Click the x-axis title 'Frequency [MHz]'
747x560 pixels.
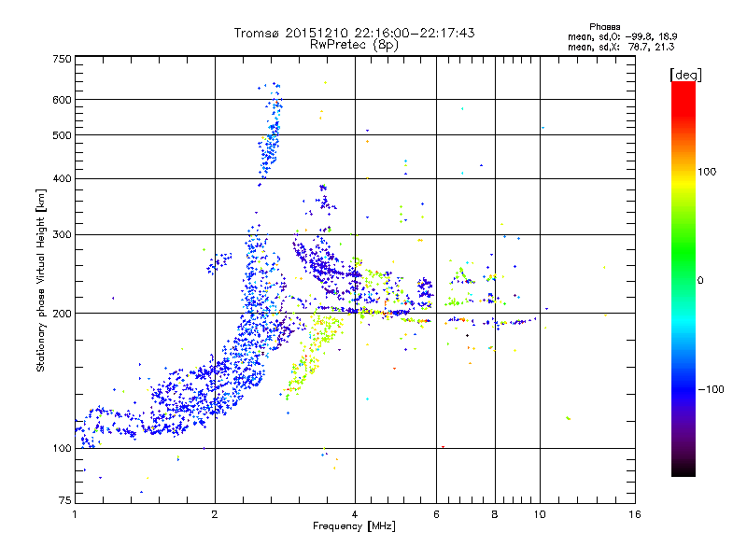coord(354,526)
